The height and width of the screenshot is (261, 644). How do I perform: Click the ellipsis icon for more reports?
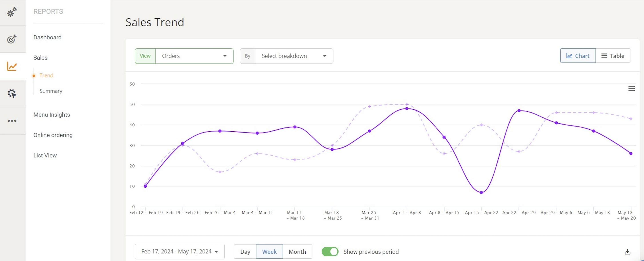tap(12, 121)
